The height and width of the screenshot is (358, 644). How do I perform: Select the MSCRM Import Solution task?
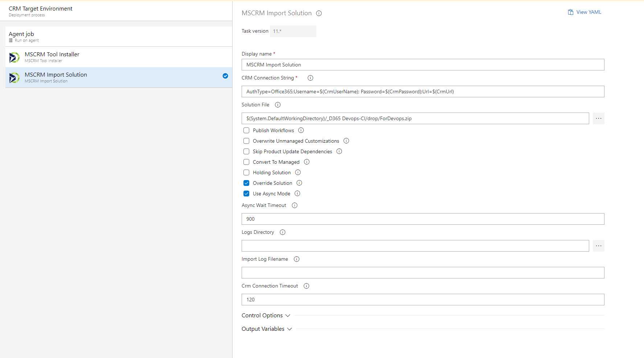pyautogui.click(x=119, y=77)
